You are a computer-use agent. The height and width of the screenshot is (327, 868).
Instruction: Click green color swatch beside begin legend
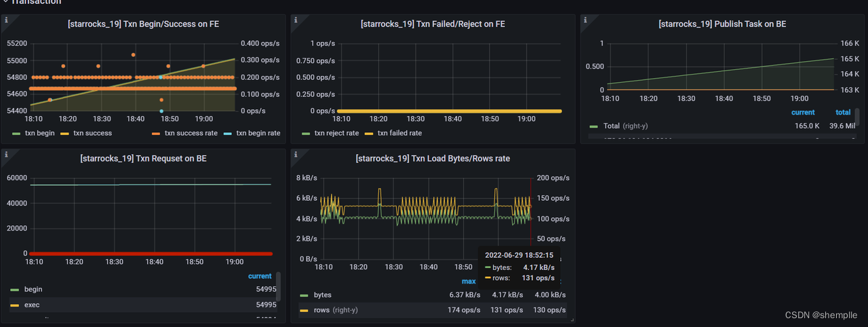pyautogui.click(x=14, y=290)
